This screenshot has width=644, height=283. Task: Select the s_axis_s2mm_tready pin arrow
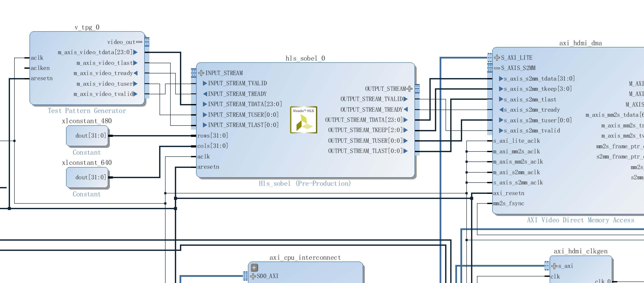(x=501, y=110)
